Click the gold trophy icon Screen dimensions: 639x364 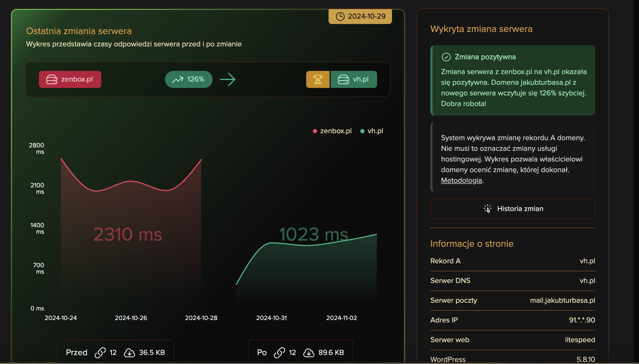(318, 80)
